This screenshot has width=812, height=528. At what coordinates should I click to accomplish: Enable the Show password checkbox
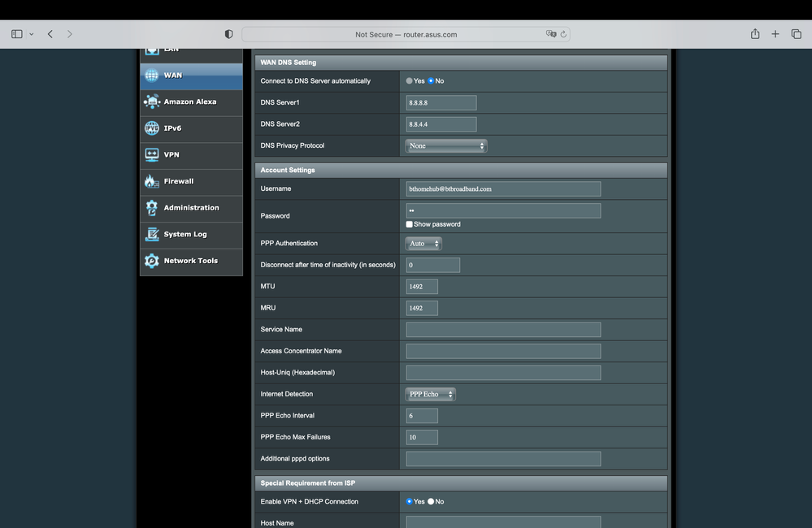coord(410,224)
